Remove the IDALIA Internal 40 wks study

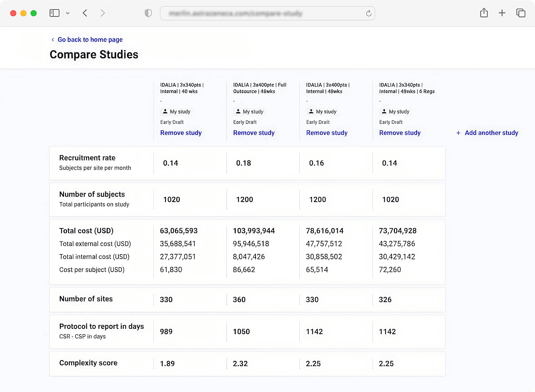tap(181, 133)
